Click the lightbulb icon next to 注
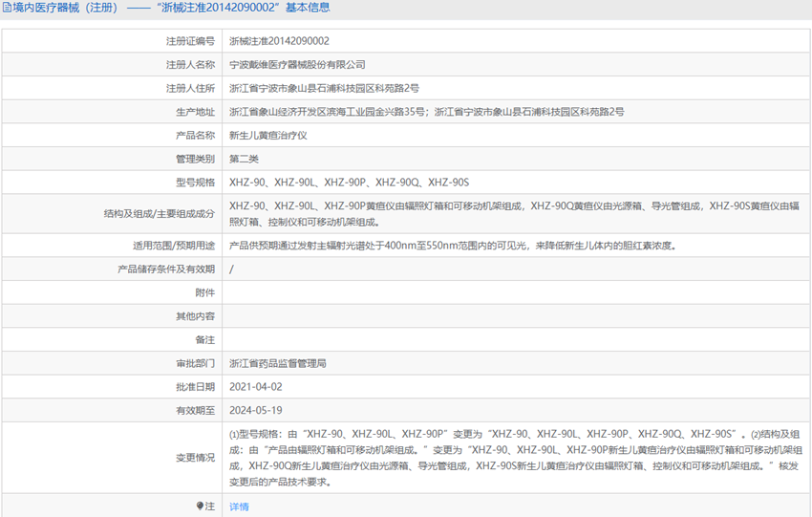812x517 pixels. coord(200,506)
